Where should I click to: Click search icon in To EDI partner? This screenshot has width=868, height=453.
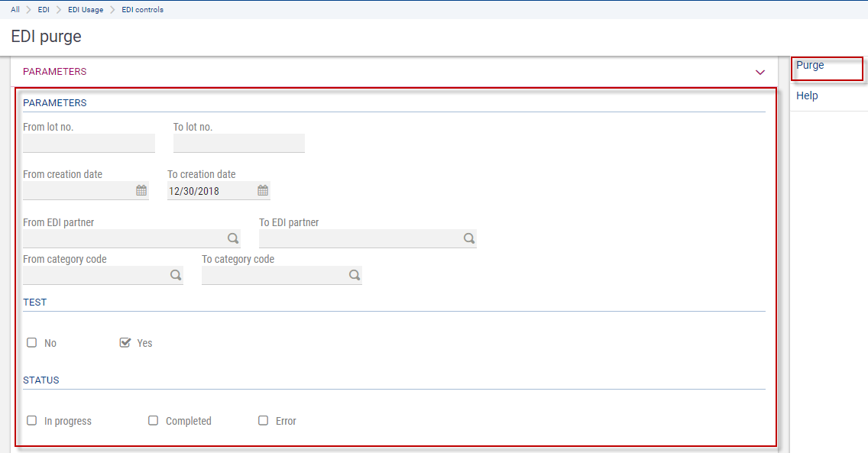tap(469, 238)
